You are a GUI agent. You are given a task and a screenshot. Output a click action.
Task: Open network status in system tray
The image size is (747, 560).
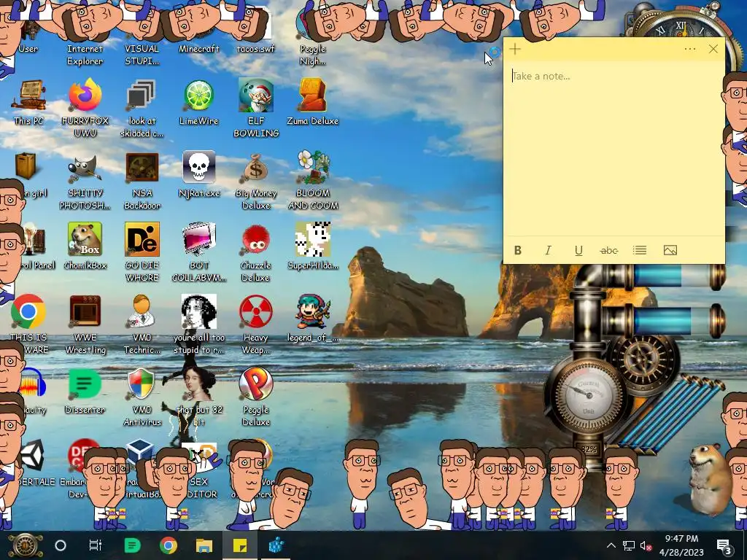628,545
